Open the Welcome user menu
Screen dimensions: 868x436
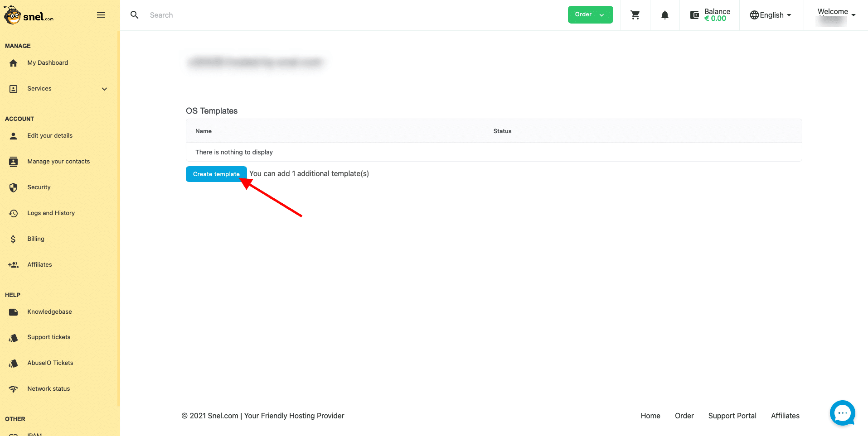(x=836, y=15)
